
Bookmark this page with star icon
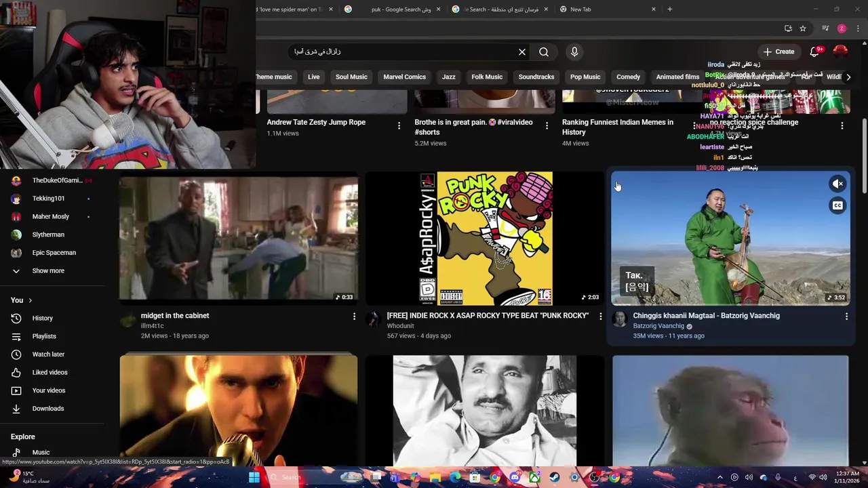[803, 28]
